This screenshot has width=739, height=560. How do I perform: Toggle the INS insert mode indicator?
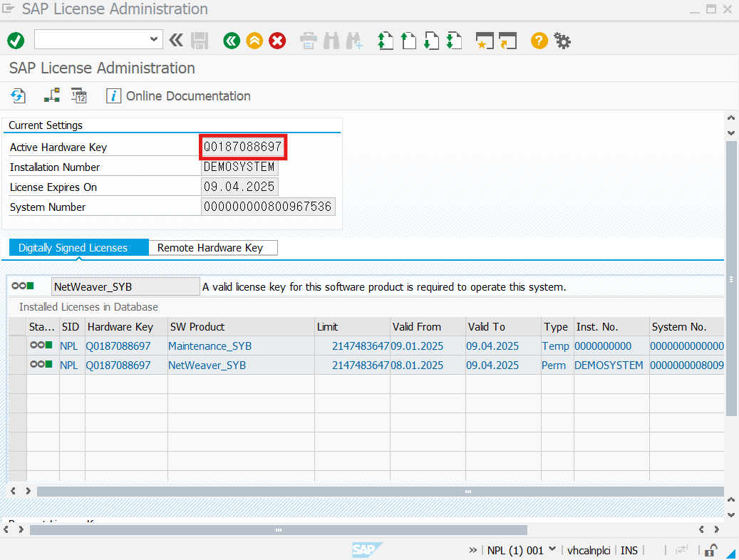[629, 550]
